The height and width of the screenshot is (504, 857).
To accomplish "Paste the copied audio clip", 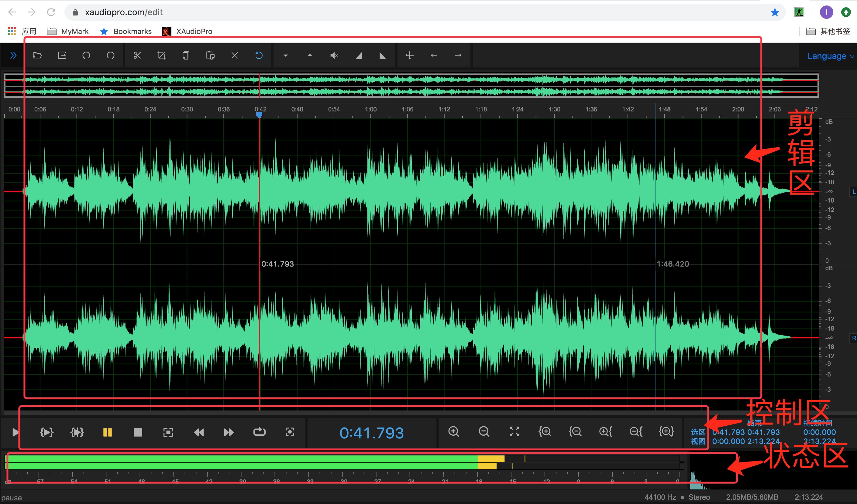I will coord(210,55).
